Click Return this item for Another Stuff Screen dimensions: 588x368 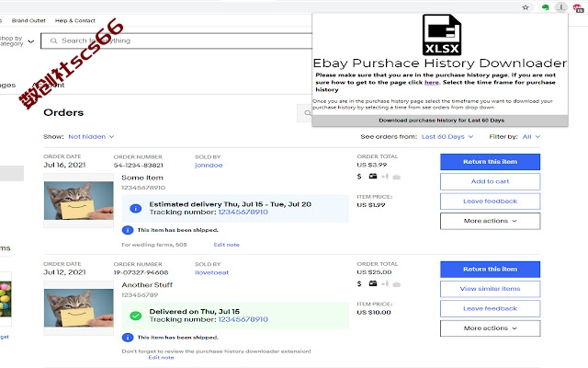click(490, 269)
